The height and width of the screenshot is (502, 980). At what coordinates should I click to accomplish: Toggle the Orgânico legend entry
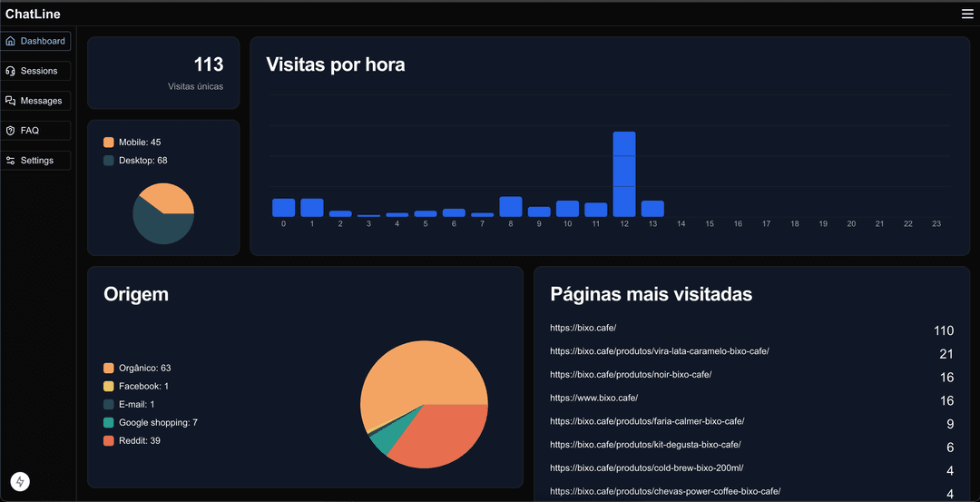[x=137, y=369]
